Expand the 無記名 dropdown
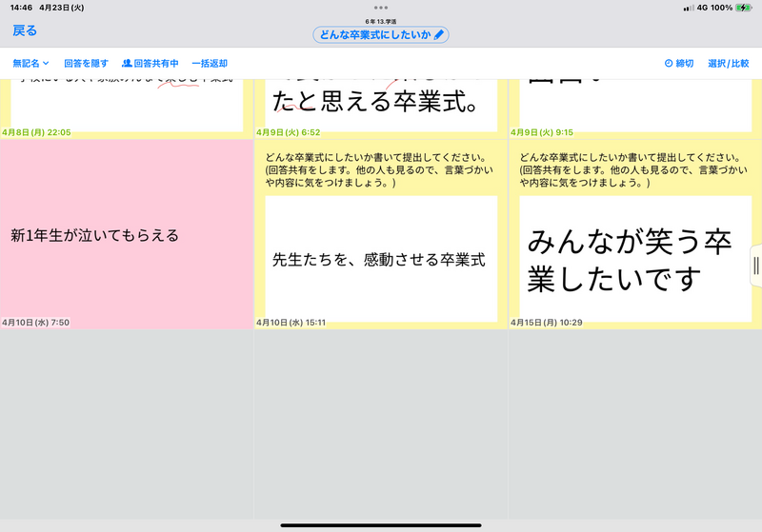Screen dimensions: 762x532 (x=30, y=64)
